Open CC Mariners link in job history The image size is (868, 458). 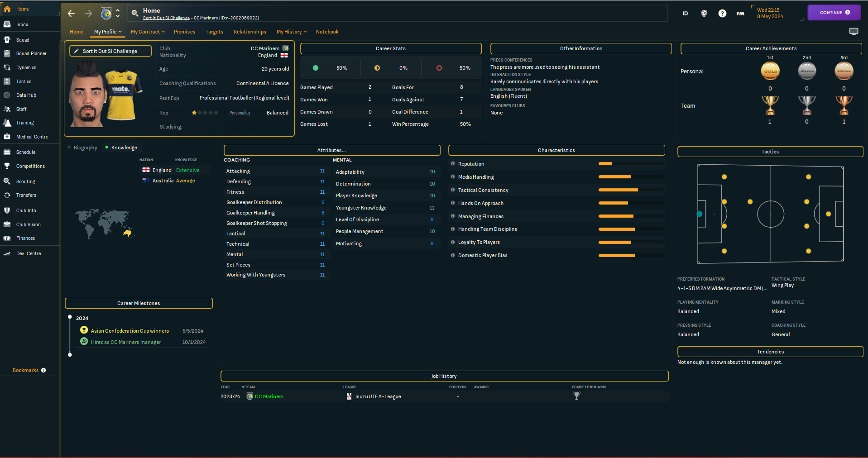(x=269, y=396)
